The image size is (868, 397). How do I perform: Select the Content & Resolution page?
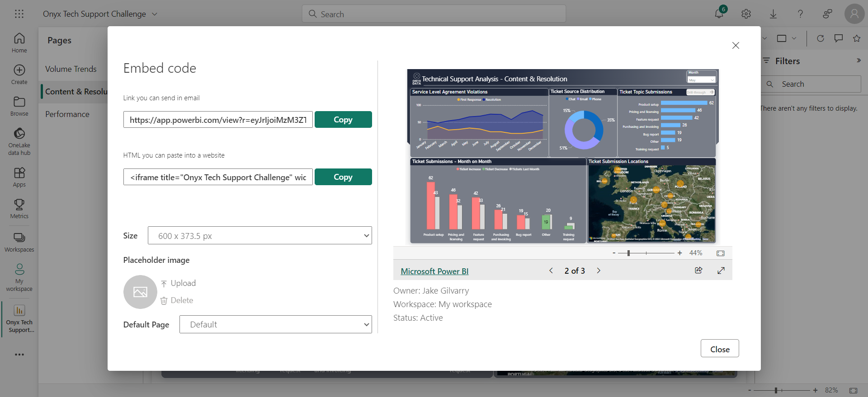[76, 92]
